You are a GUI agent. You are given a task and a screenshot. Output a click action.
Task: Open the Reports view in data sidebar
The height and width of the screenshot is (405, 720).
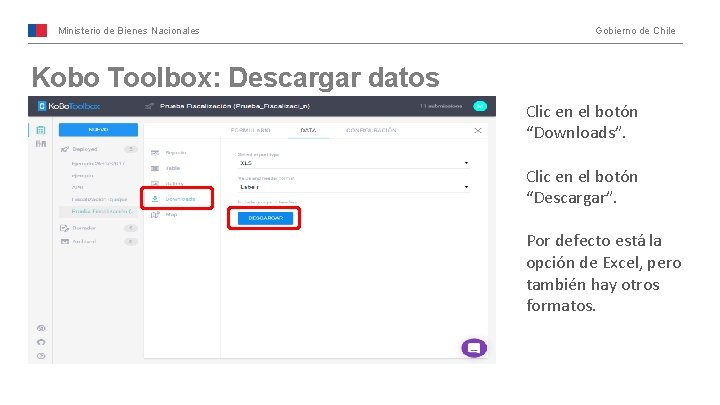(169, 152)
